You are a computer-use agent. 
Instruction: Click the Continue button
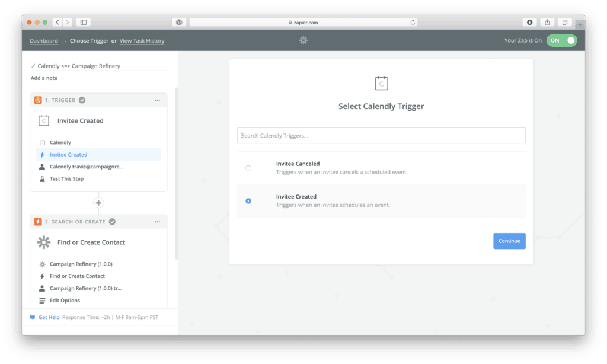(509, 241)
